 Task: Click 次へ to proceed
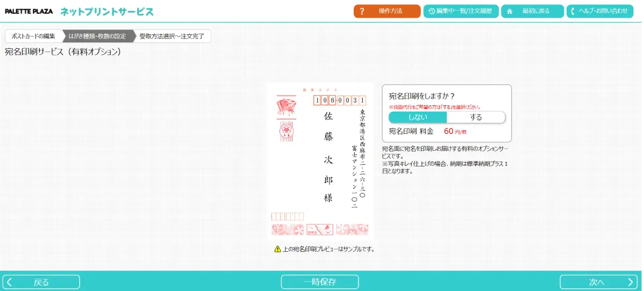coord(599,282)
